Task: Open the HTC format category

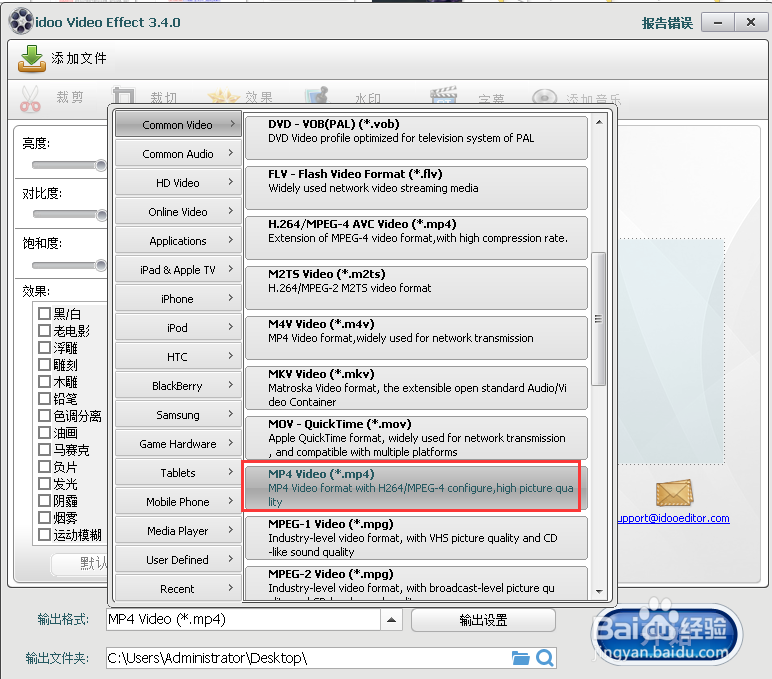Action: pos(178,357)
